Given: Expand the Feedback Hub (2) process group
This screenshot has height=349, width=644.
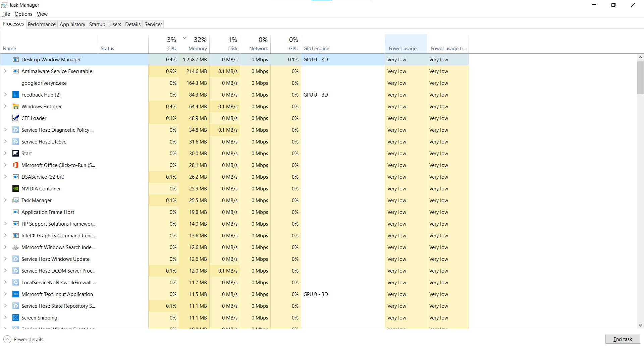Looking at the screenshot, I should tap(5, 95).
